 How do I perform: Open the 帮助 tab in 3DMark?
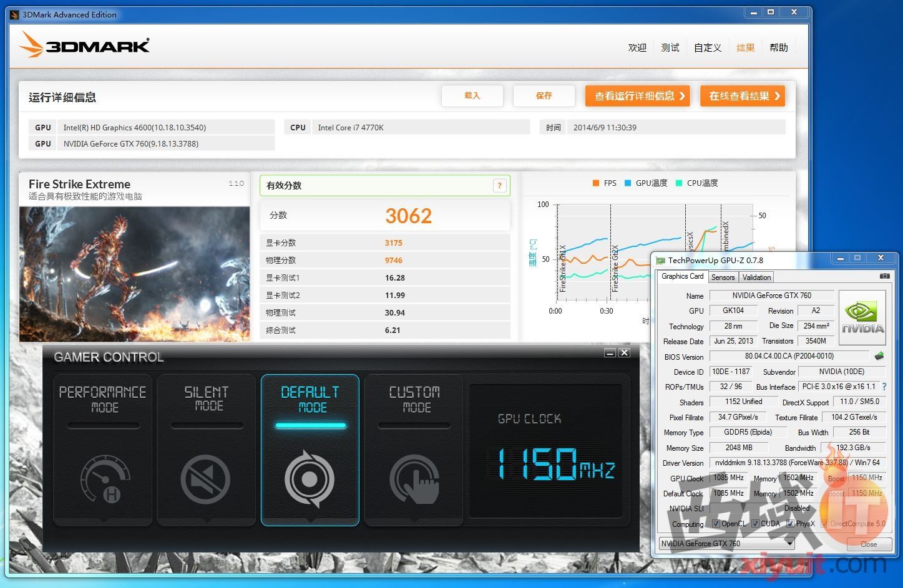[x=779, y=47]
